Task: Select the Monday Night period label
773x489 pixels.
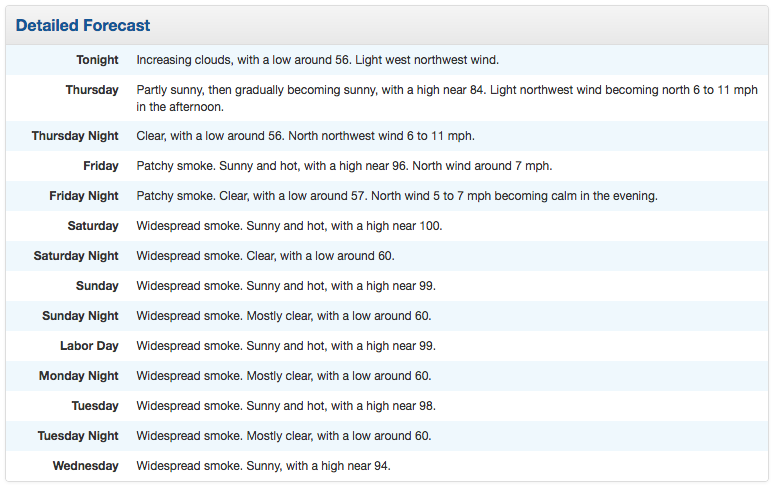Action: (79, 376)
